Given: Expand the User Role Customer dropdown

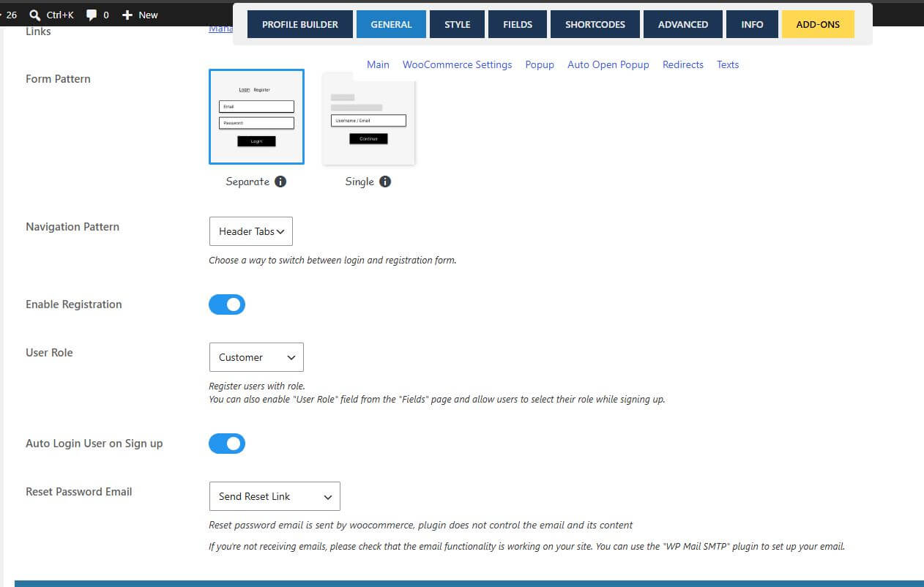Looking at the screenshot, I should (256, 357).
